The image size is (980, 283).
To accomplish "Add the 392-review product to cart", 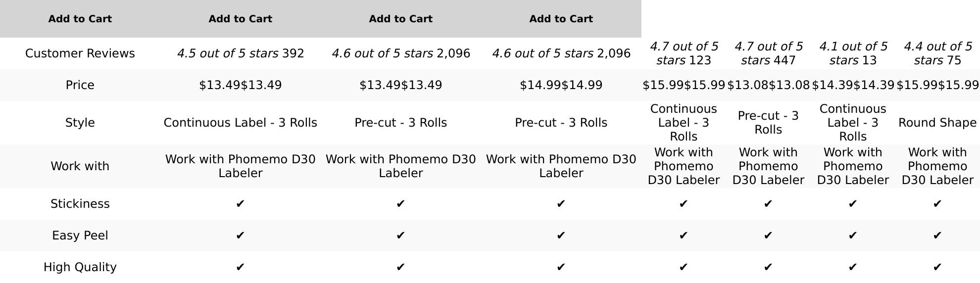I will tap(240, 19).
